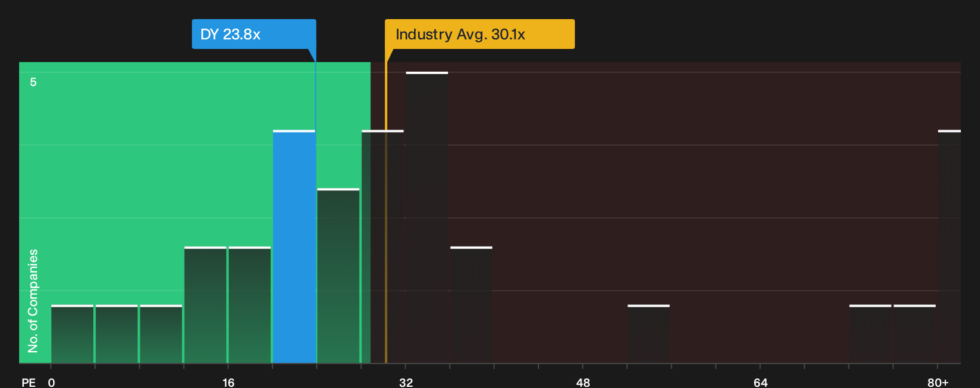Click the 80+ axis label
Screen dimensions: 980x388
(938, 382)
